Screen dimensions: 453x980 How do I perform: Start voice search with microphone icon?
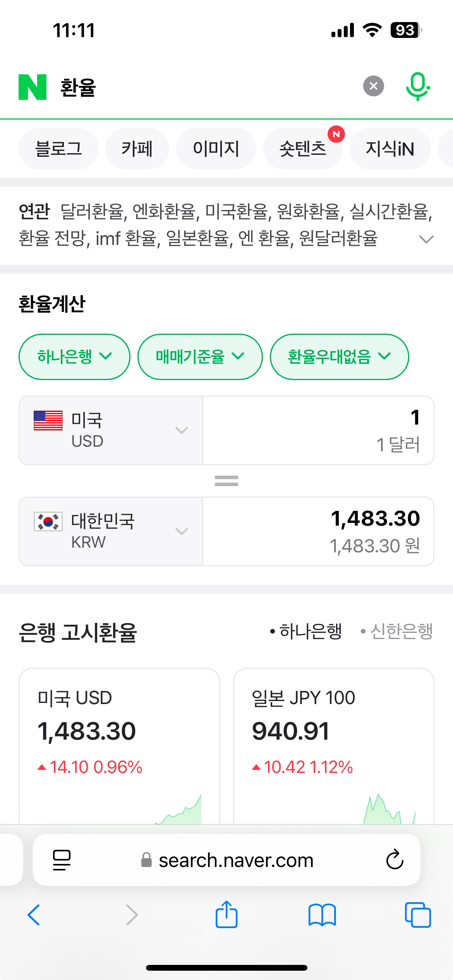coord(418,86)
